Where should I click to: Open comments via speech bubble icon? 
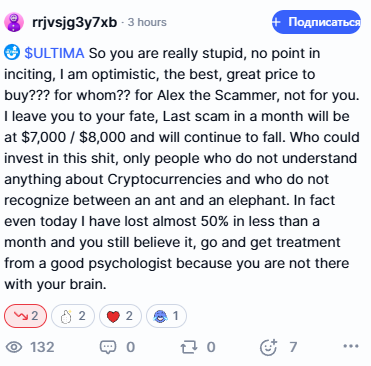tap(108, 347)
